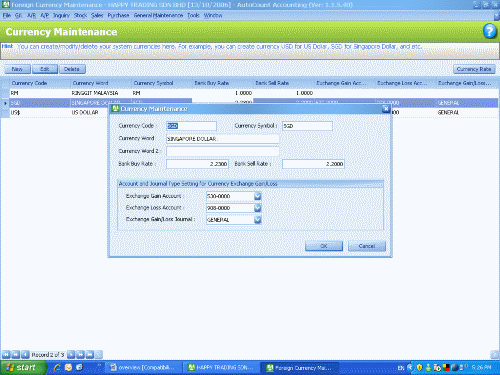Go to first record navigation arrow

[6, 354]
